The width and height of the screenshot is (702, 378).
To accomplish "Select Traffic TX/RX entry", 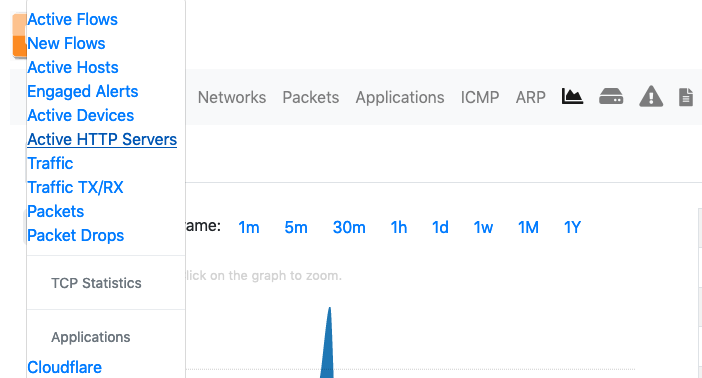I will 75,187.
